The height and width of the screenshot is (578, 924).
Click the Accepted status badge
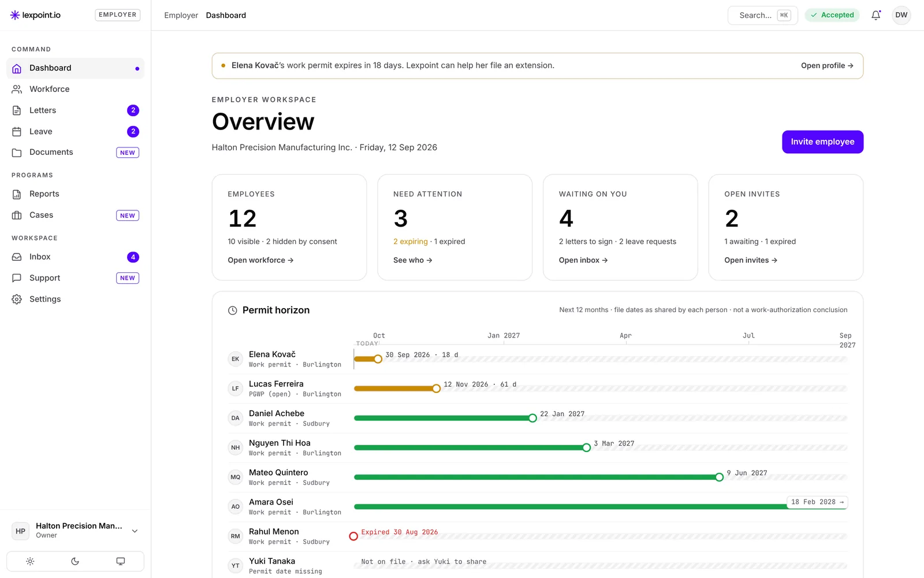pos(832,15)
